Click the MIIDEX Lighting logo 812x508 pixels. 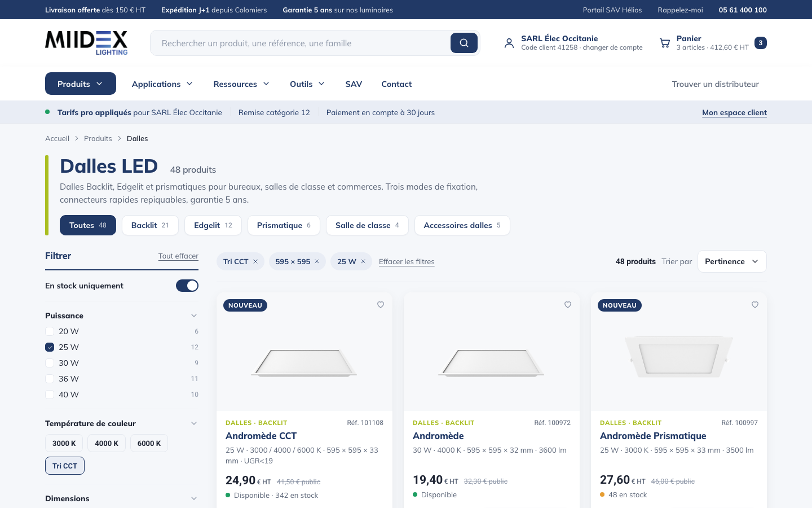click(x=86, y=43)
